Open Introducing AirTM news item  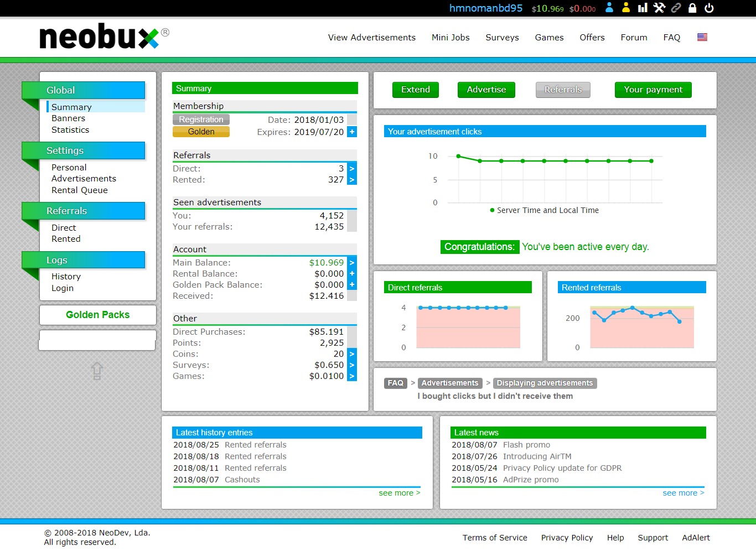[537, 456]
